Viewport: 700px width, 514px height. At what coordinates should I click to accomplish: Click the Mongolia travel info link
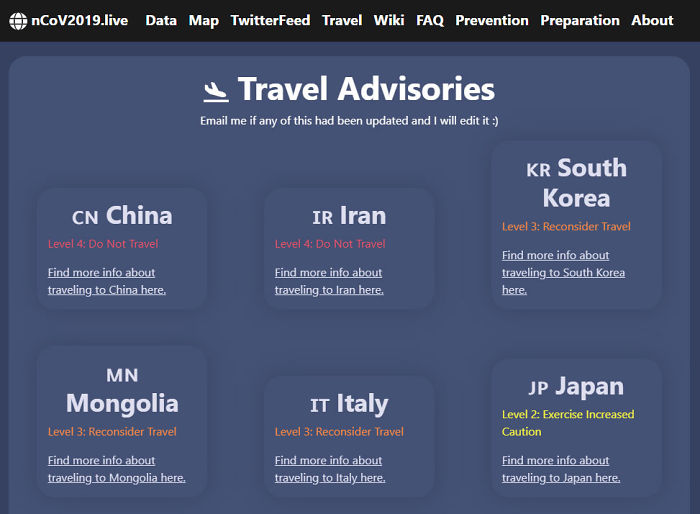pos(116,469)
